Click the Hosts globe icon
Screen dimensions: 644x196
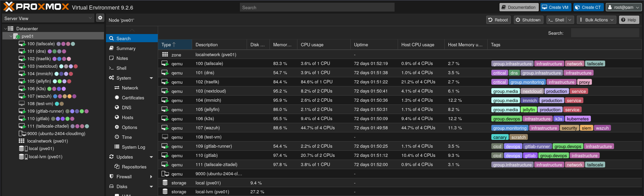coord(117,117)
